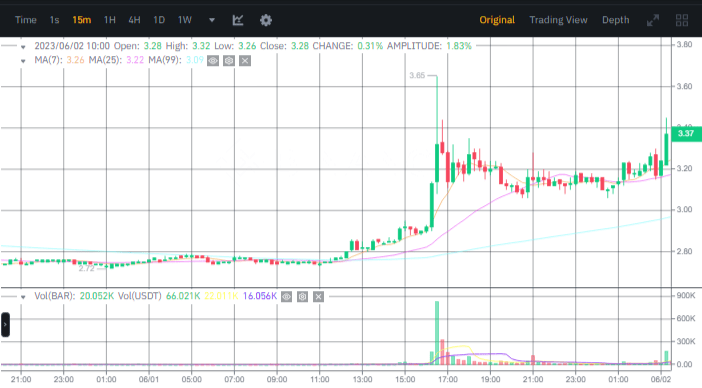Viewport: 702px width, 388px height.
Task: Switch to Trading View chart
Action: click(x=558, y=20)
